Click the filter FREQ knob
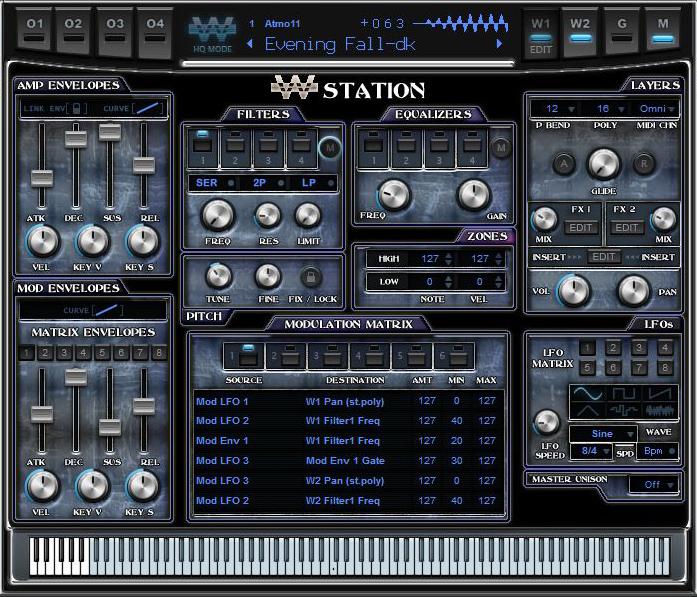This screenshot has width=697, height=597. click(x=218, y=215)
